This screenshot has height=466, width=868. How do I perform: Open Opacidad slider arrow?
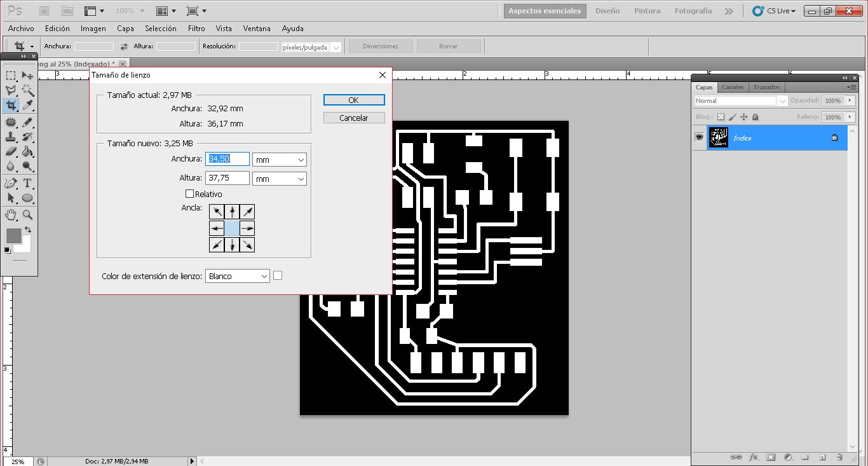pyautogui.click(x=850, y=100)
